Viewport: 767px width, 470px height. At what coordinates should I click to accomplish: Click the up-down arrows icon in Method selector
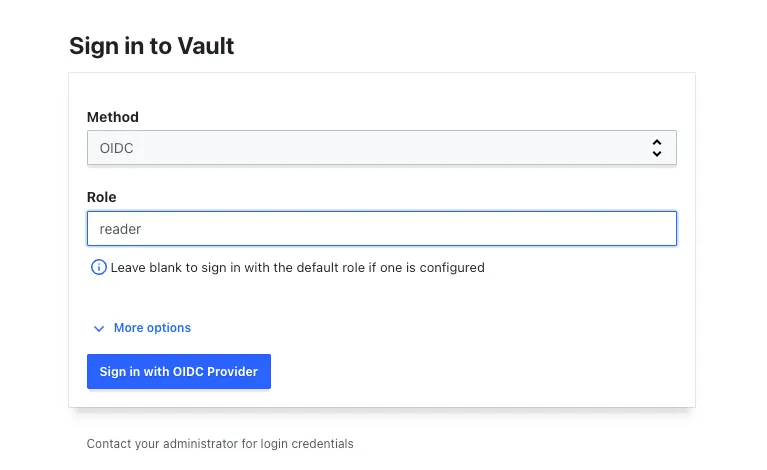pos(657,148)
